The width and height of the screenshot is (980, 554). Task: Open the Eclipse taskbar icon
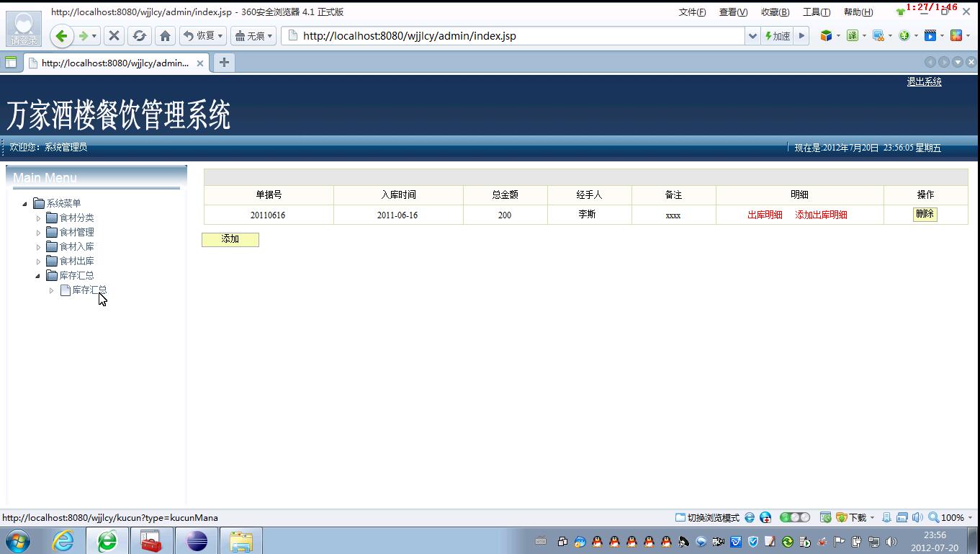pyautogui.click(x=197, y=541)
